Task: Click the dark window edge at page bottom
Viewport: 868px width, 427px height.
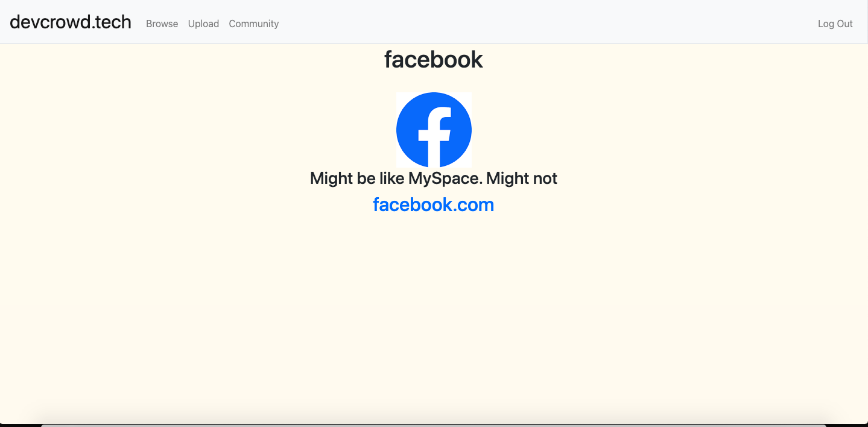Action: click(434, 425)
